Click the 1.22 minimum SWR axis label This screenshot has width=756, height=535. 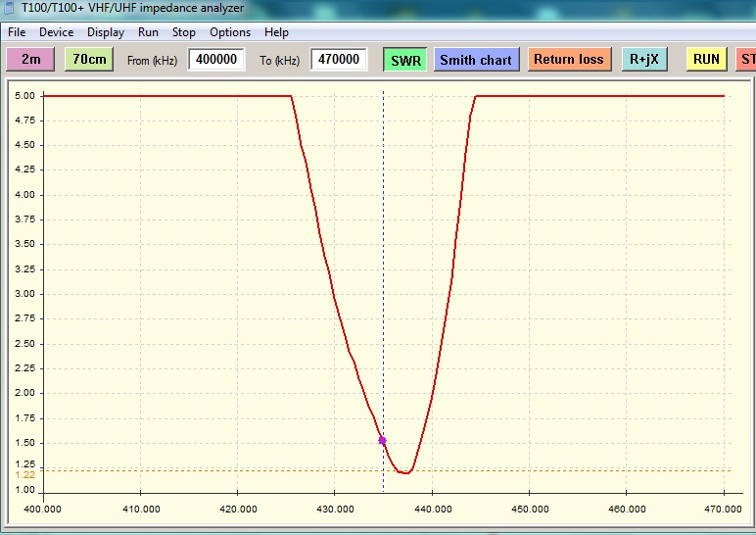(x=25, y=474)
